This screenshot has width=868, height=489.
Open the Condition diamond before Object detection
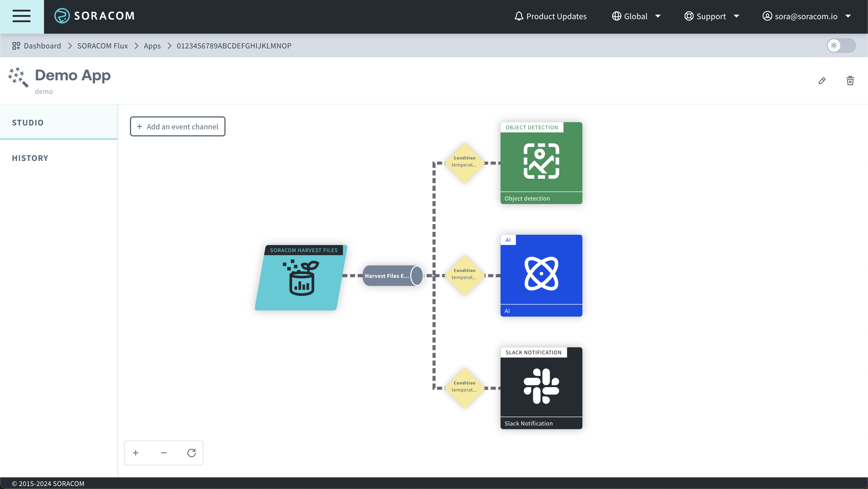(x=464, y=163)
